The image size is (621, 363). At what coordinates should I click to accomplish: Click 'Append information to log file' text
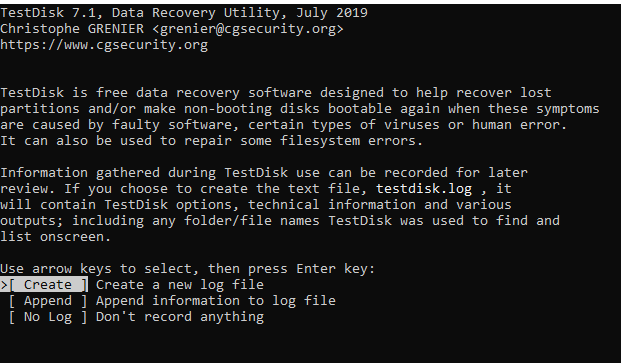[x=216, y=301]
